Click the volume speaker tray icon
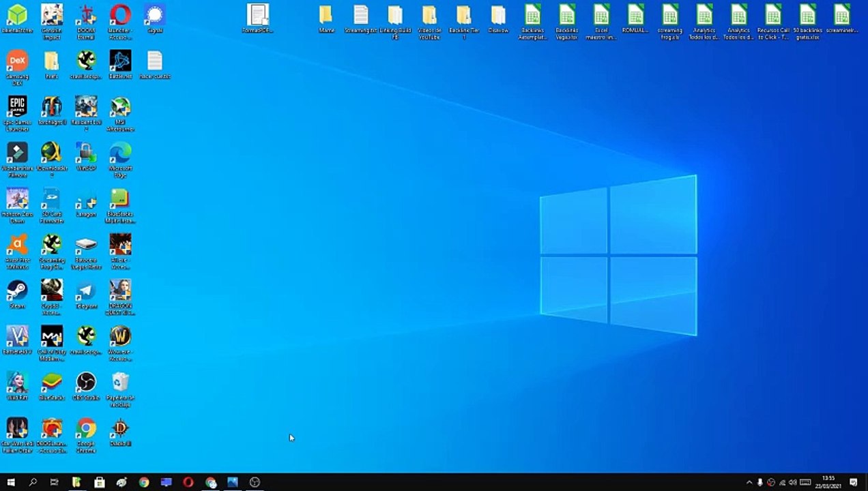The image size is (868, 491). click(793, 482)
